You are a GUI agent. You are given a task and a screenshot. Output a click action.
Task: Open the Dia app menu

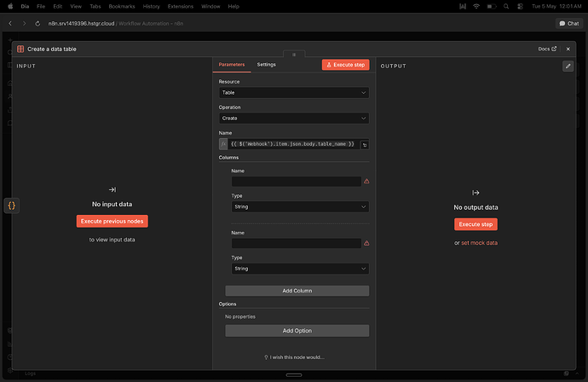[x=25, y=6]
